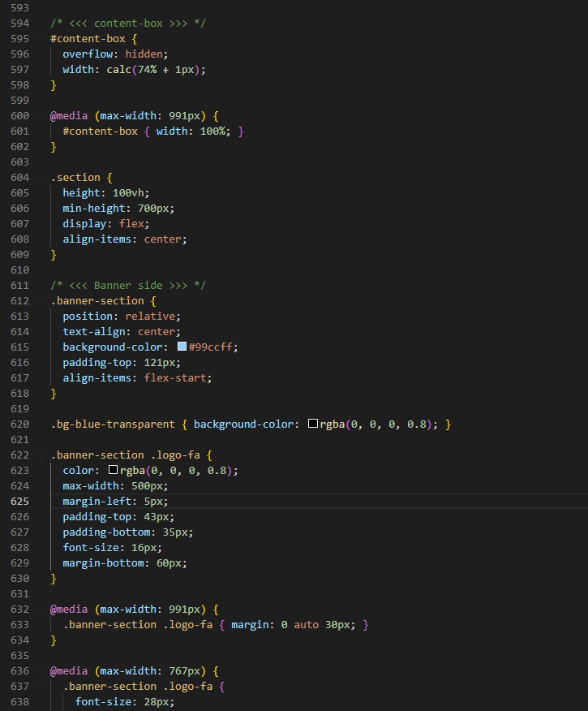Fold the .banner-section rule at line 612

tap(40, 301)
